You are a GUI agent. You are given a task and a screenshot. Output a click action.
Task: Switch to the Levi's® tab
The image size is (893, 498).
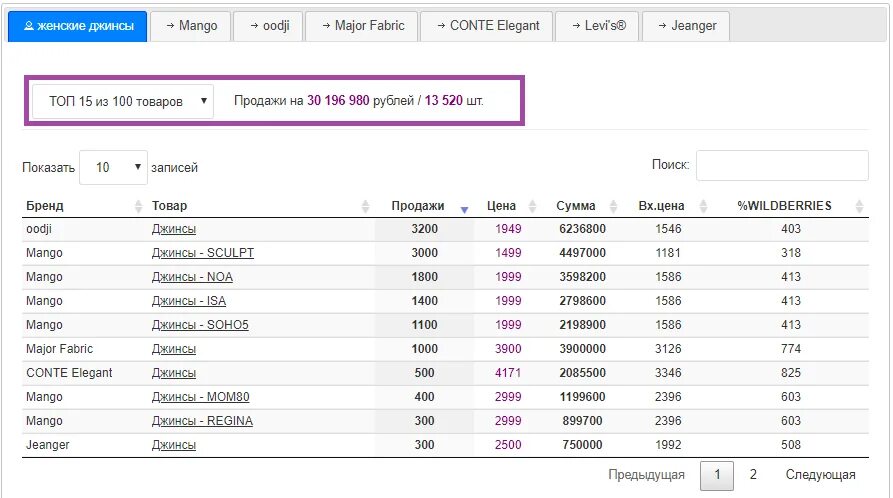pyautogui.click(x=597, y=26)
